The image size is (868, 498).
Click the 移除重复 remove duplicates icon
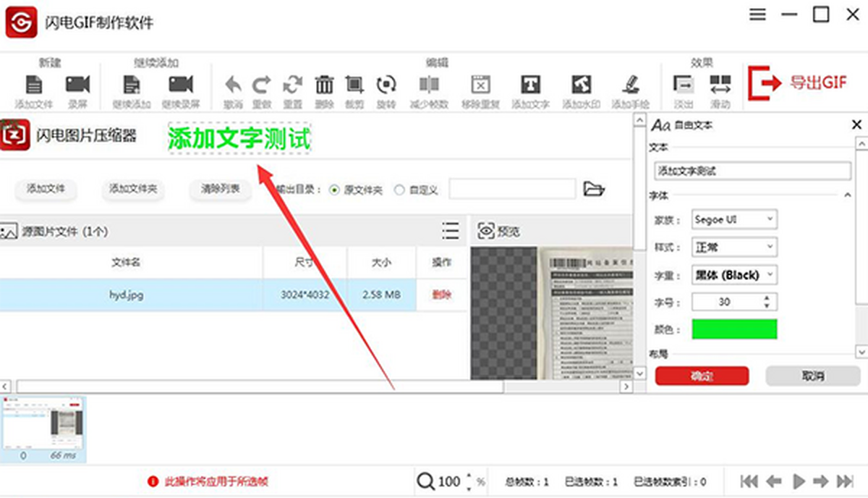[x=481, y=85]
